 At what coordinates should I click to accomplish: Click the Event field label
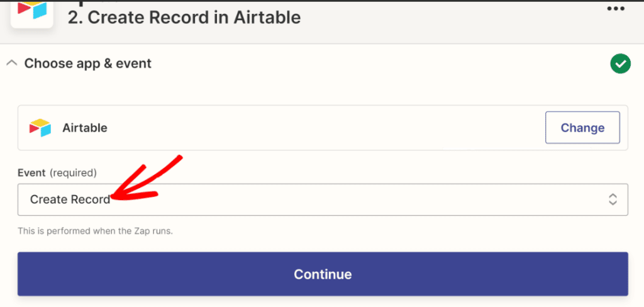pyautogui.click(x=31, y=172)
